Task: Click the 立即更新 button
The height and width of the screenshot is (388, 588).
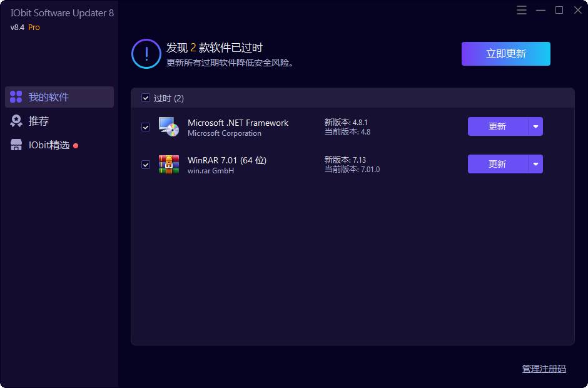Action: point(505,54)
